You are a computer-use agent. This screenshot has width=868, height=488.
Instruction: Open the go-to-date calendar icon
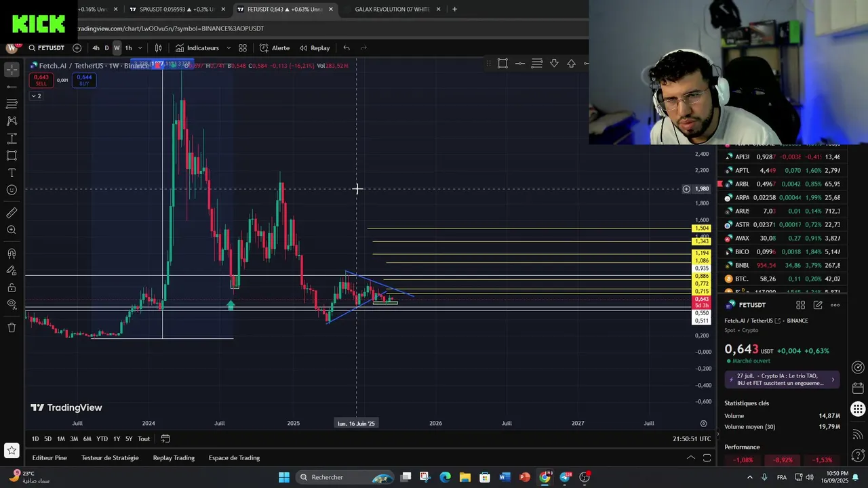pyautogui.click(x=165, y=439)
